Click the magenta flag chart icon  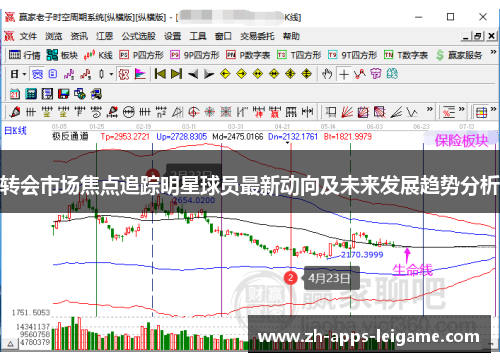pos(140,74)
